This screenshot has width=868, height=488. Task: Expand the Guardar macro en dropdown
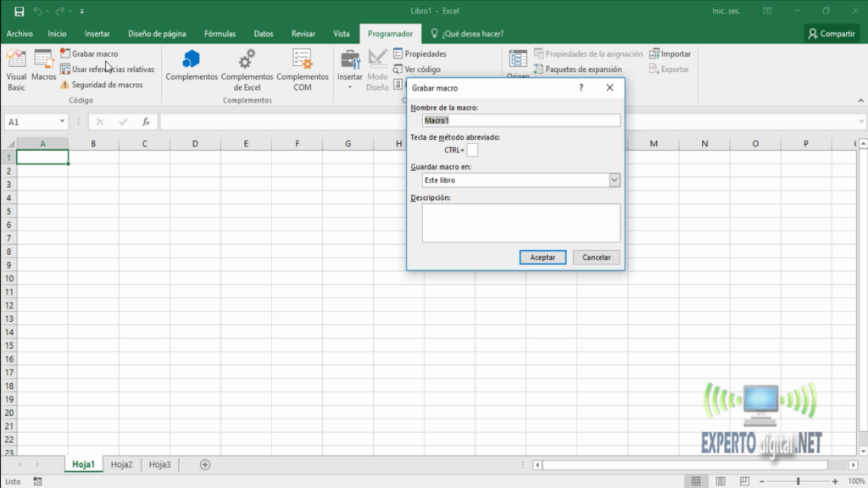[x=614, y=180]
